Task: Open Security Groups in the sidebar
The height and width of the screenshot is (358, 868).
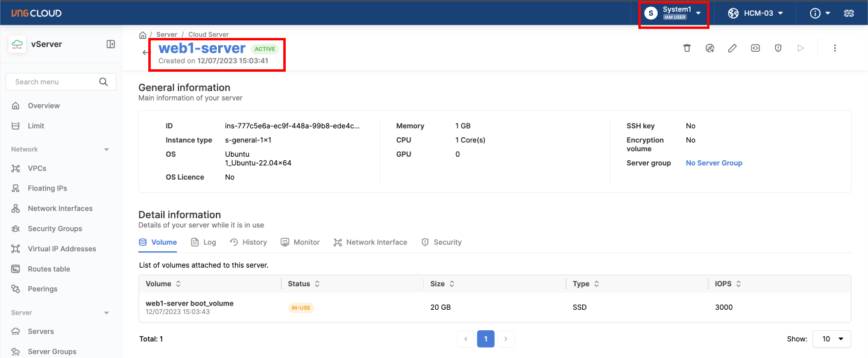Action: tap(54, 229)
